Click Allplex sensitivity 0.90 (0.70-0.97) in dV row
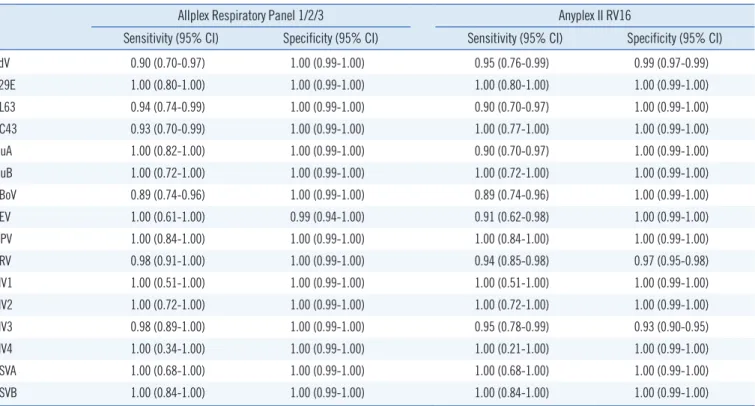Image resolution: width=755 pixels, height=406 pixels. tap(168, 63)
